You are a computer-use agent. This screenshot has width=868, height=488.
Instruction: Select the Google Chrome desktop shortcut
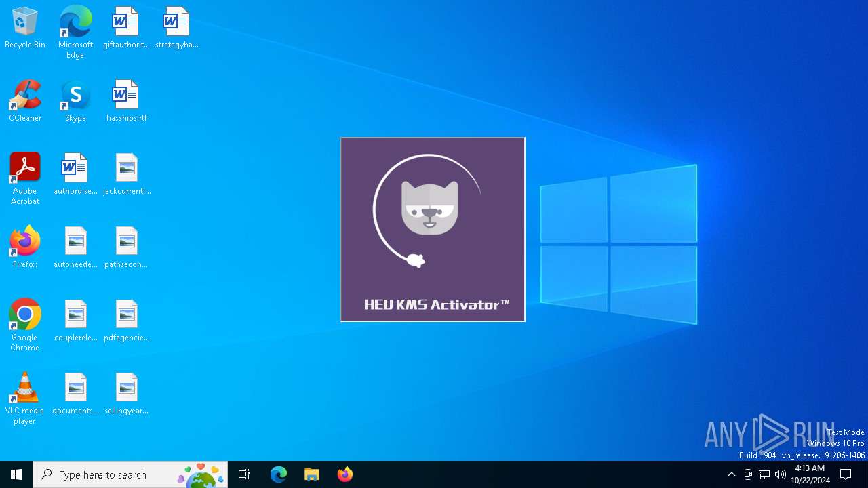point(25,325)
